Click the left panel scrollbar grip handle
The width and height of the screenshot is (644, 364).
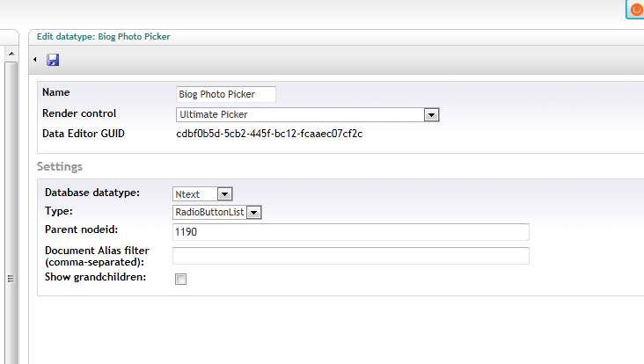click(x=11, y=279)
